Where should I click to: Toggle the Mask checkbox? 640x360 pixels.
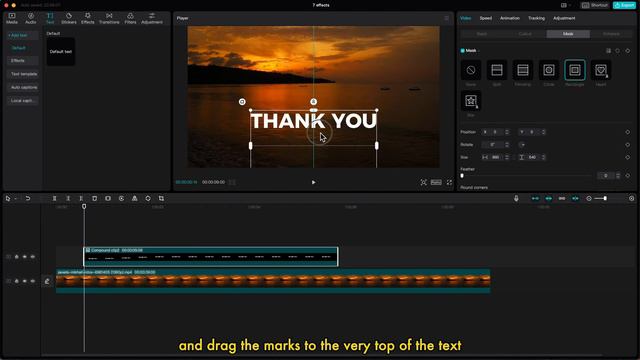click(462, 51)
